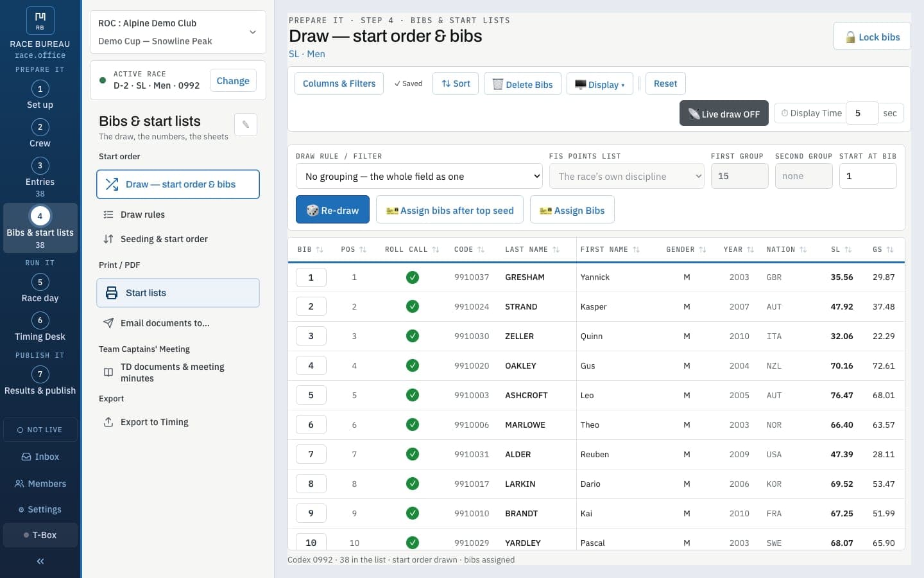Click Assign bibs after top seed
The height and width of the screenshot is (578, 924).
[450, 210]
